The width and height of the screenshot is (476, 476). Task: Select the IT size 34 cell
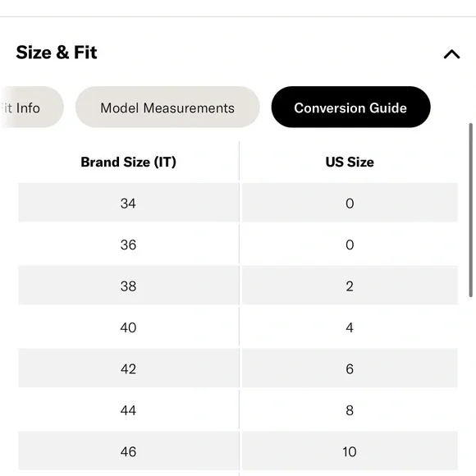(129, 203)
